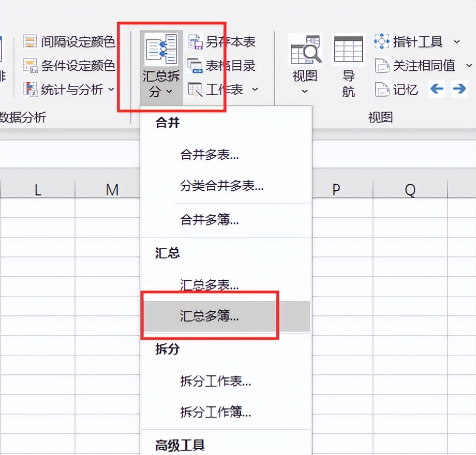The image size is (476, 455).
Task: Open the 指针工具 dropdown arrow
Action: point(457,41)
